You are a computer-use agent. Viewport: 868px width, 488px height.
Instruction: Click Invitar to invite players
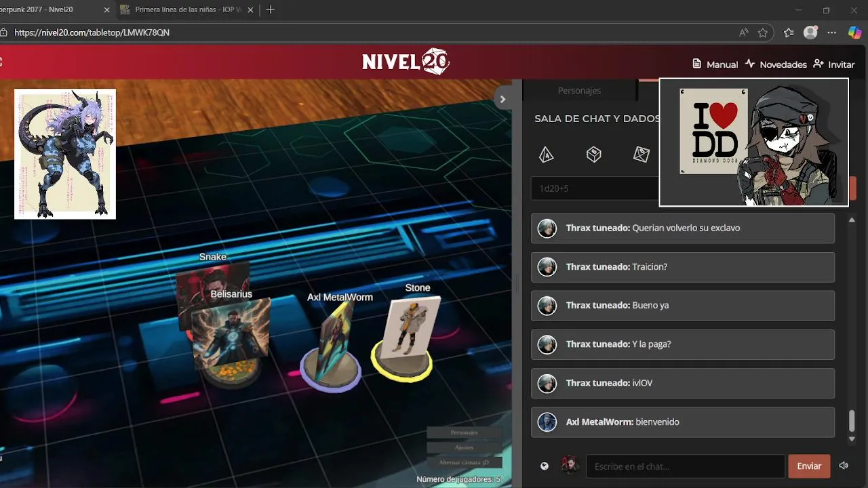coord(834,64)
